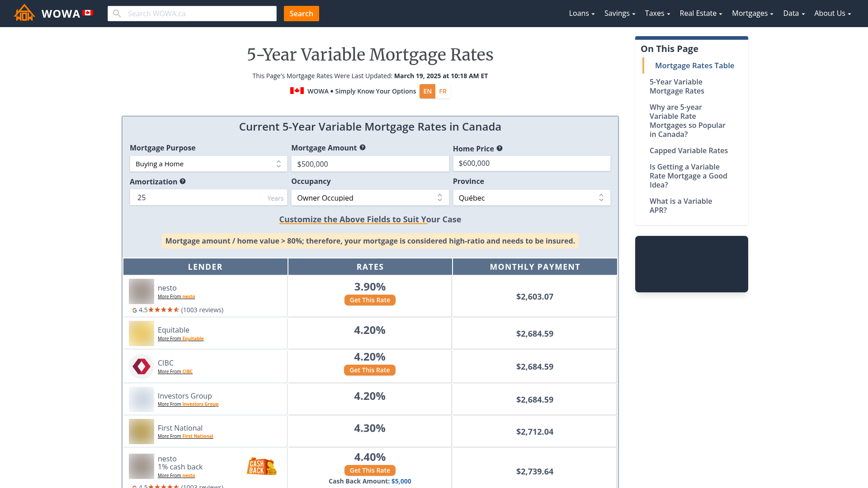Click the First National lender logo
This screenshot has width=868, height=488.
pyautogui.click(x=142, y=432)
